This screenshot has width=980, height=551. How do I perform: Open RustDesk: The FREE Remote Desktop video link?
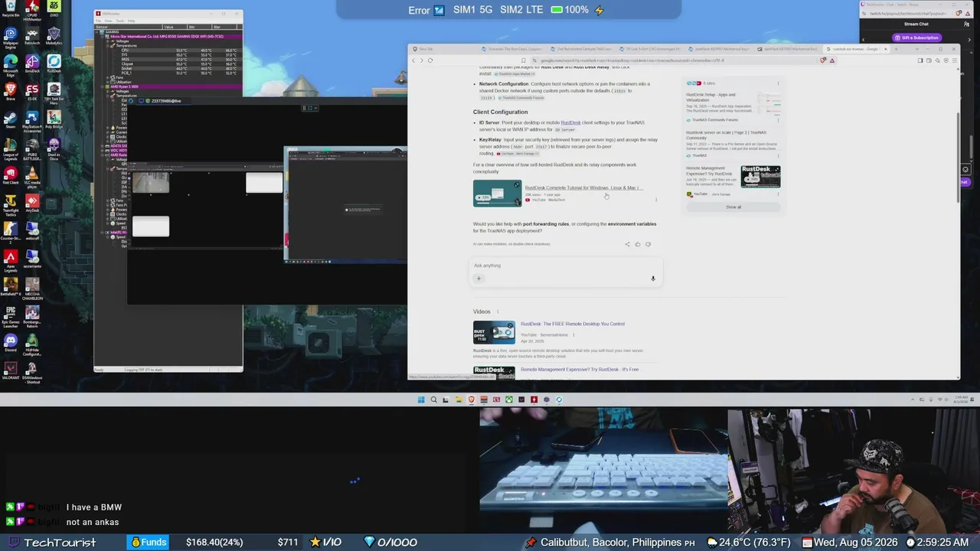coord(573,324)
